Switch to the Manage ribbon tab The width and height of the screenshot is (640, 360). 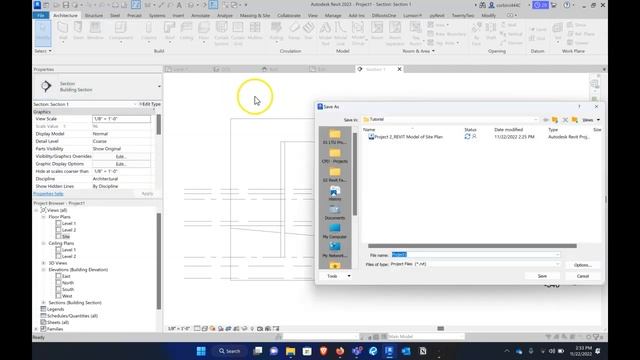pyautogui.click(x=333, y=16)
